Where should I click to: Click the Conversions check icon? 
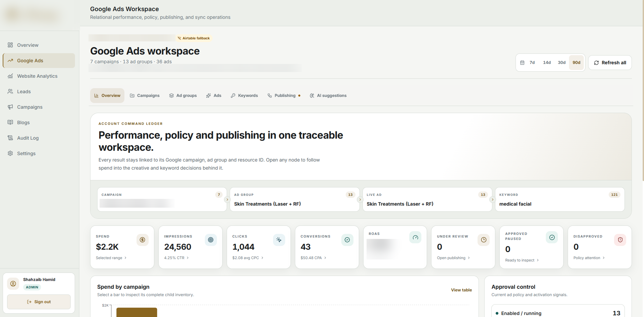347,240
